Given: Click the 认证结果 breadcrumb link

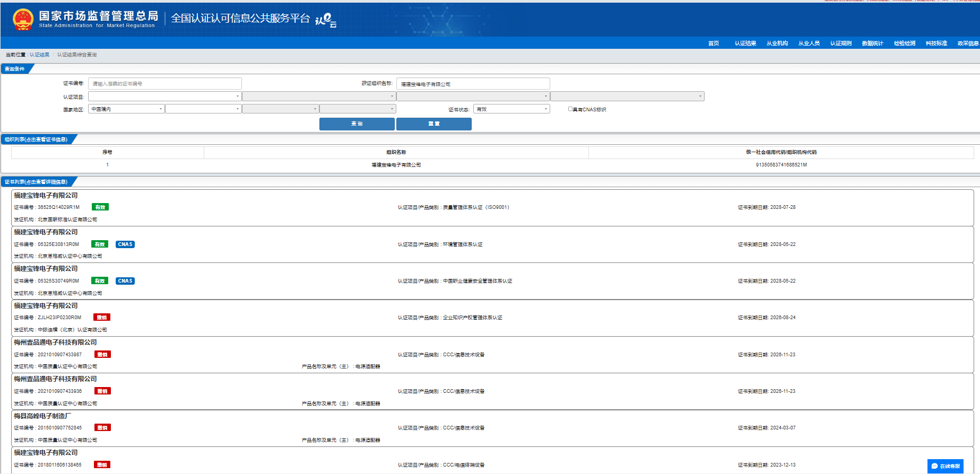Looking at the screenshot, I should point(39,55).
